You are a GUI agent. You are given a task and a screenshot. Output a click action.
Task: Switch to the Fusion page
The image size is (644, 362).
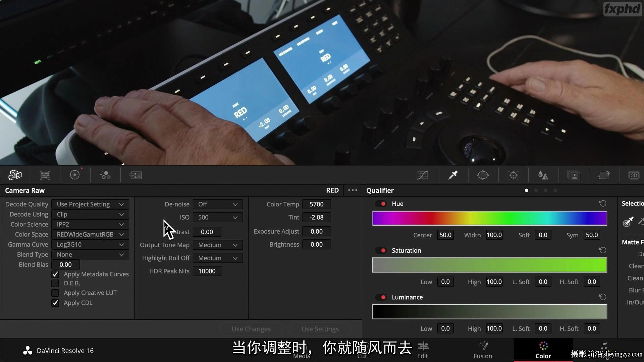click(x=483, y=350)
